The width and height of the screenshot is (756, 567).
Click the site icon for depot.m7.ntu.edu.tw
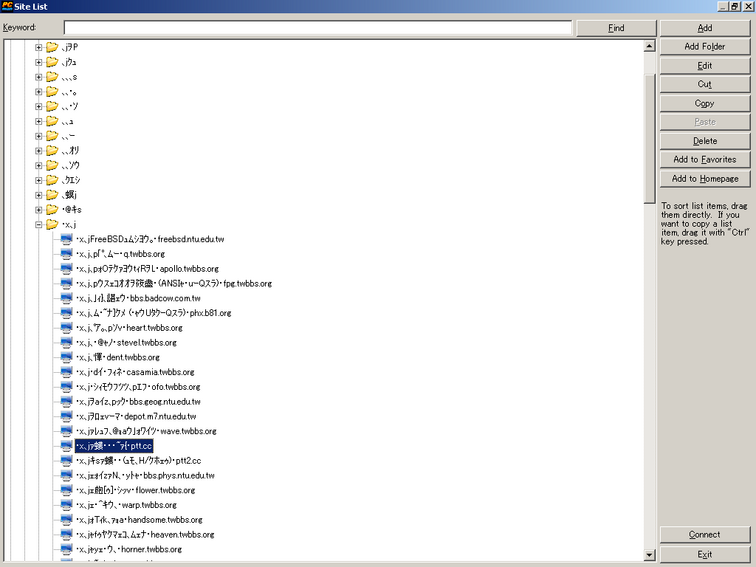tap(66, 416)
